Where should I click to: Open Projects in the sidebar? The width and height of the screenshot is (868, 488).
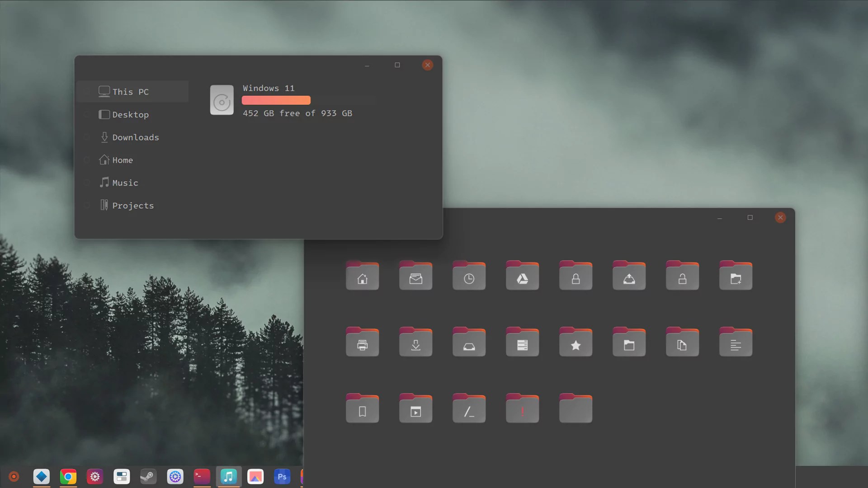pyautogui.click(x=132, y=206)
